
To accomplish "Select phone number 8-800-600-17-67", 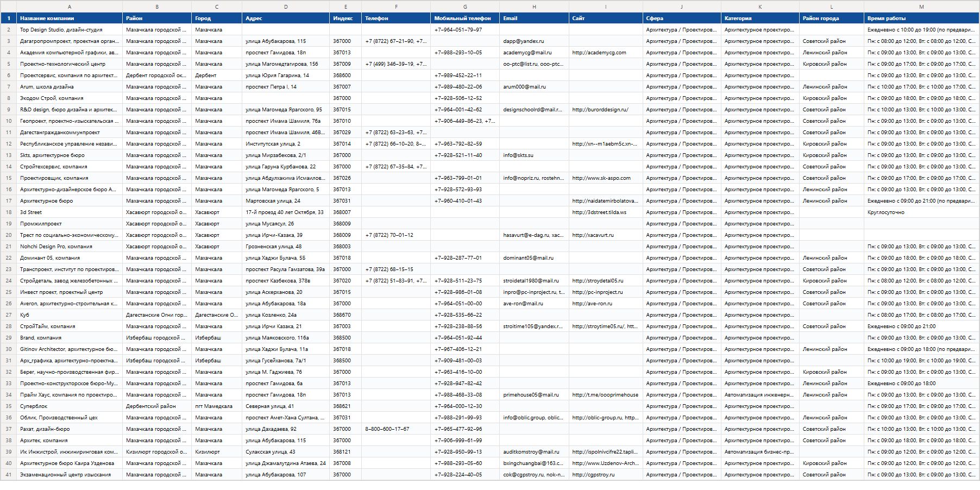I will (x=396, y=429).
